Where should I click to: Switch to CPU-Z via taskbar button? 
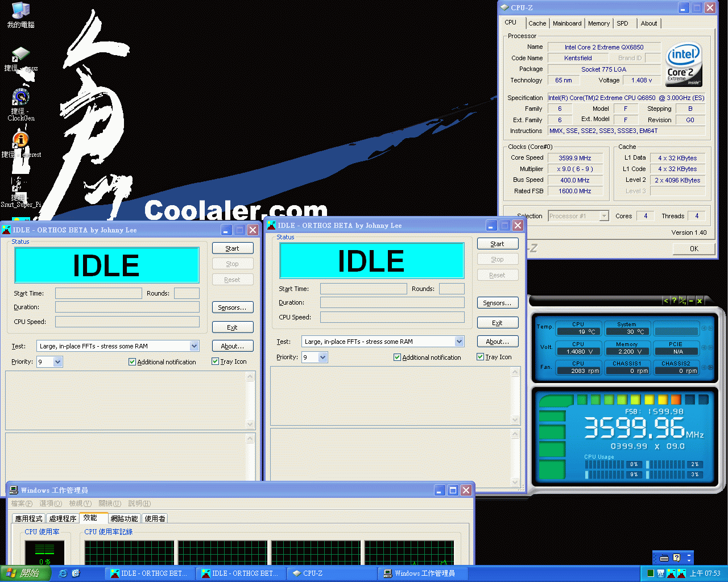pos(332,573)
